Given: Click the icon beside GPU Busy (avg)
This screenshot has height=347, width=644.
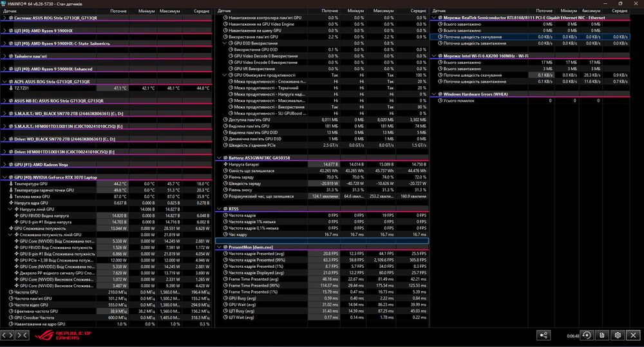Looking at the screenshot, I should (x=225, y=299).
